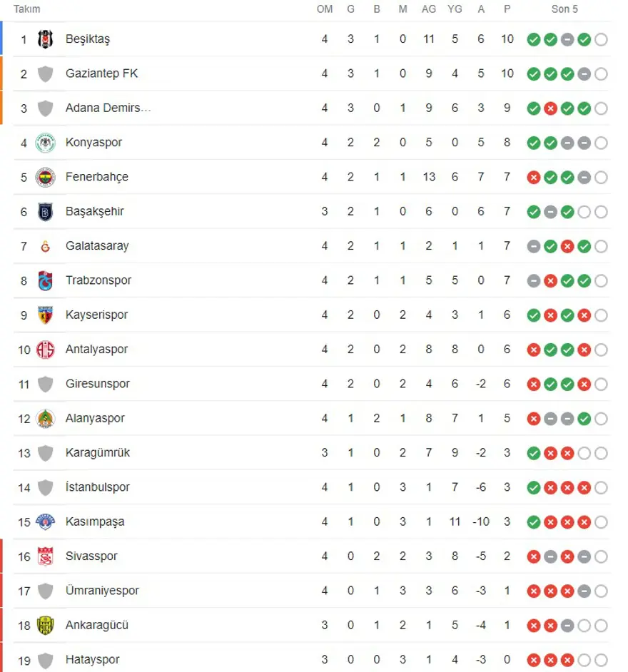Open the Alanyaspor team name link
The height and width of the screenshot is (672, 628).
[95, 418]
